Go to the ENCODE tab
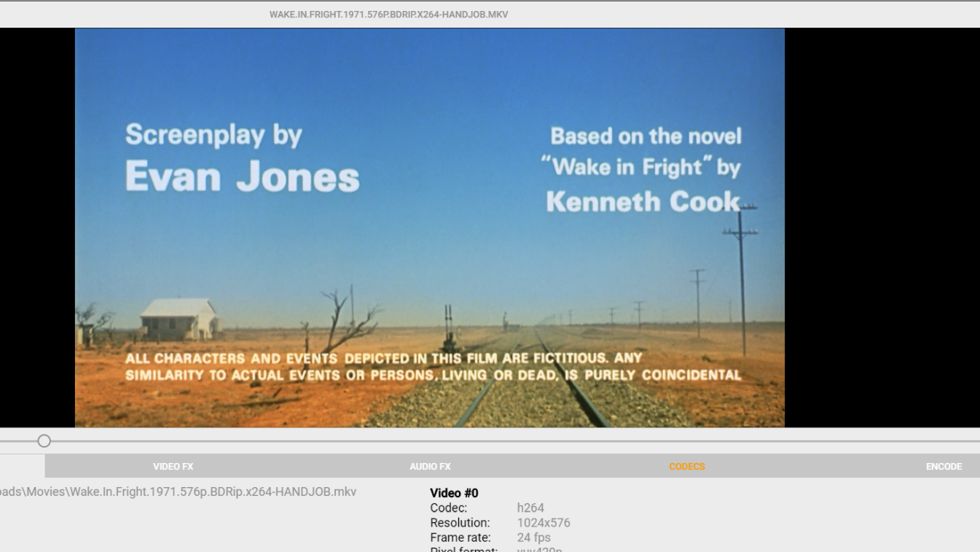This screenshot has height=552, width=980. [x=944, y=467]
